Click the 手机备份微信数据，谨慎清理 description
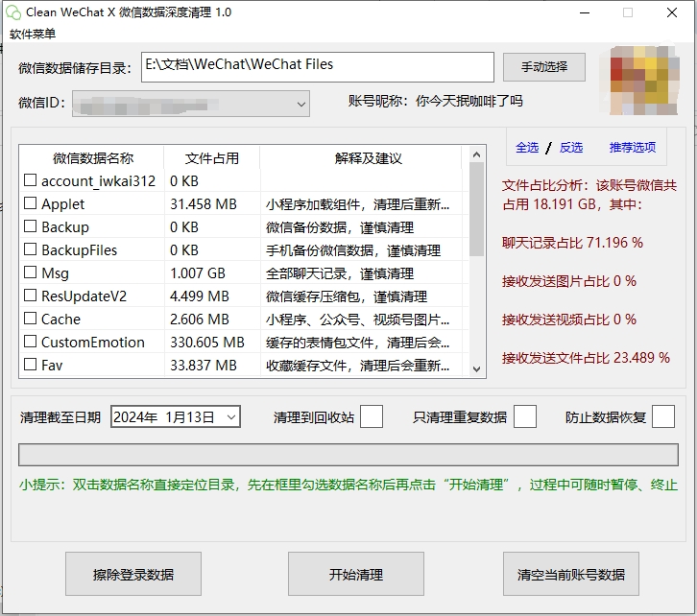 353,250
